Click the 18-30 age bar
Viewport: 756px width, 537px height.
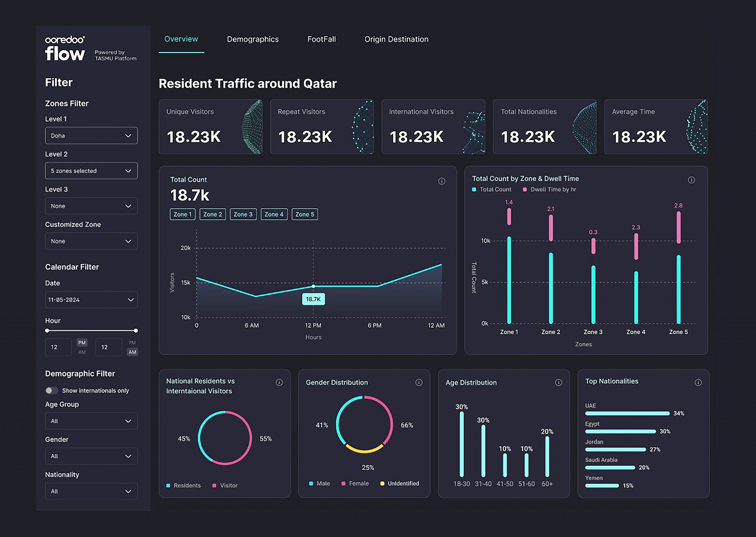(x=462, y=444)
